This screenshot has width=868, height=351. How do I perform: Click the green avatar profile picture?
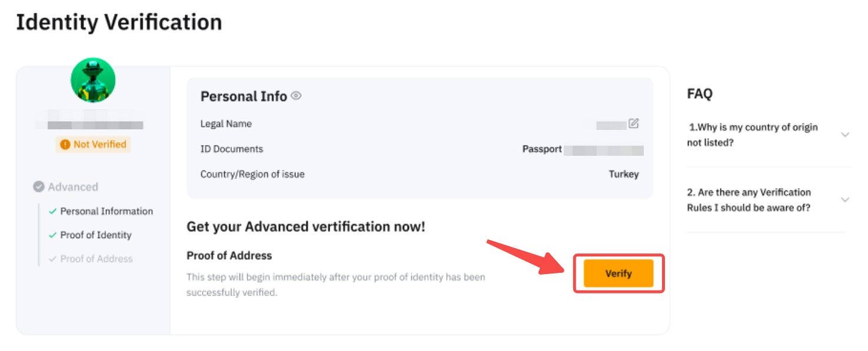click(93, 81)
